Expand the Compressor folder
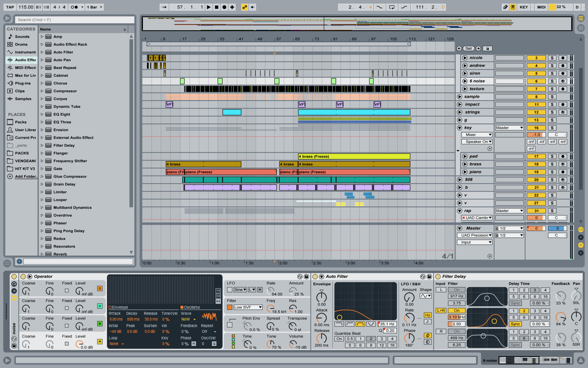This screenshot has height=368, width=588. tap(42, 91)
